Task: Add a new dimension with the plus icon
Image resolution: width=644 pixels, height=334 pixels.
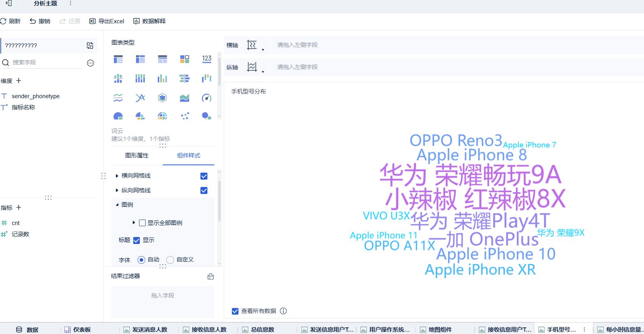Action: pos(19,81)
